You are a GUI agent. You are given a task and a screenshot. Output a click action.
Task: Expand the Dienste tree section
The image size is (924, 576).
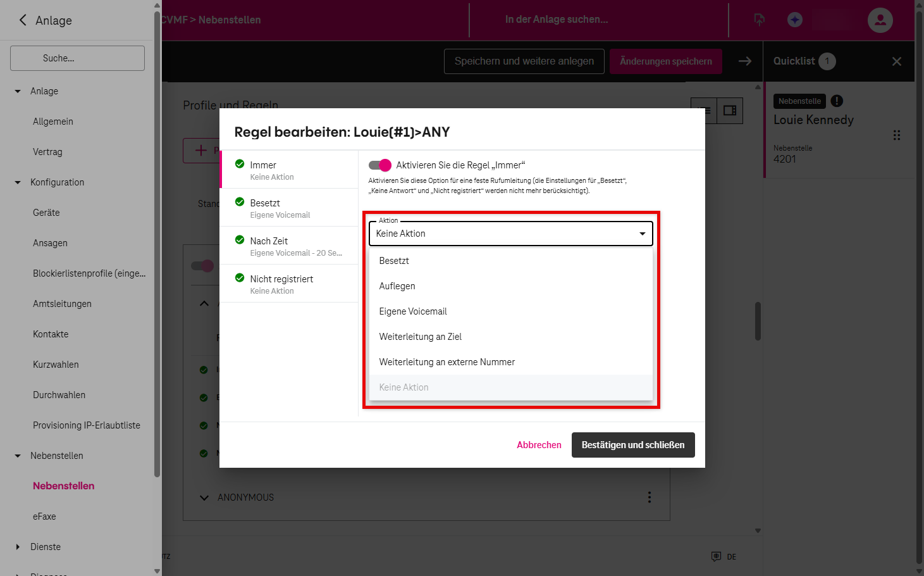pos(18,547)
